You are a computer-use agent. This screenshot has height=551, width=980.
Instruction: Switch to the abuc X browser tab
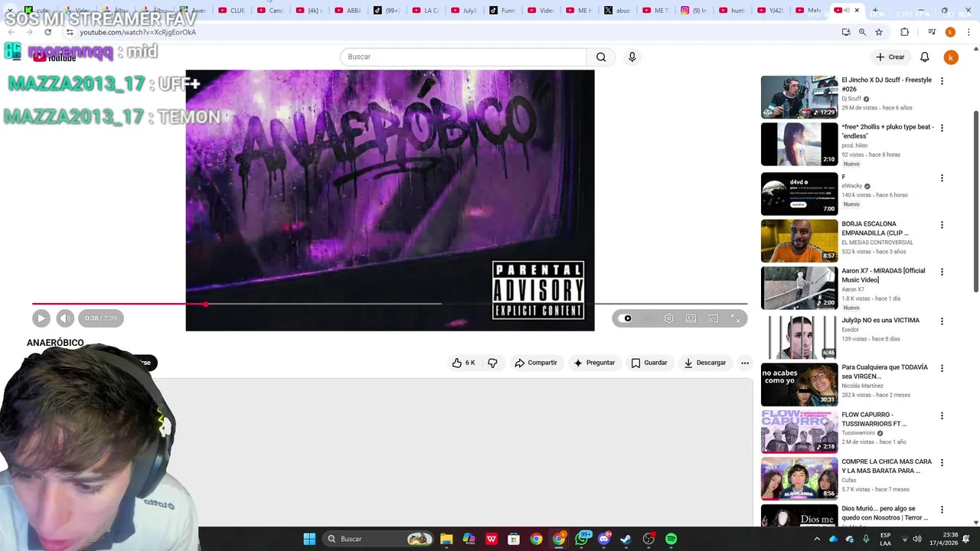pyautogui.click(x=619, y=11)
